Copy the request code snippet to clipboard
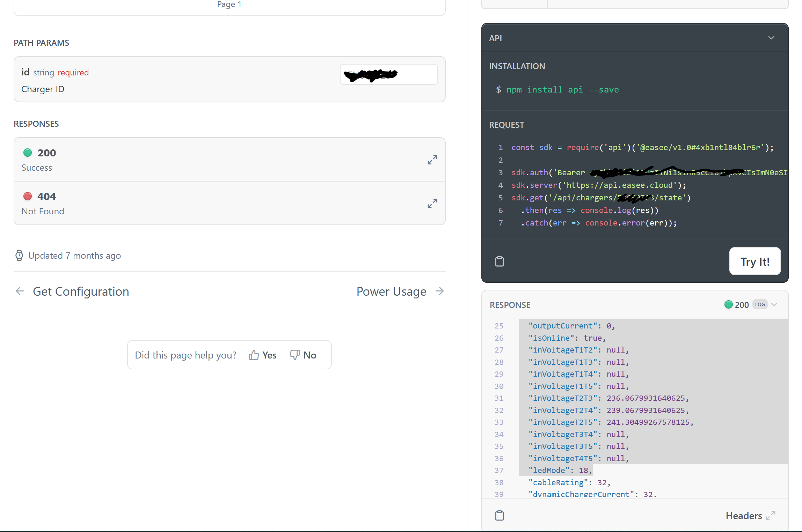Screen dimensions: 802x532 (x=500, y=261)
